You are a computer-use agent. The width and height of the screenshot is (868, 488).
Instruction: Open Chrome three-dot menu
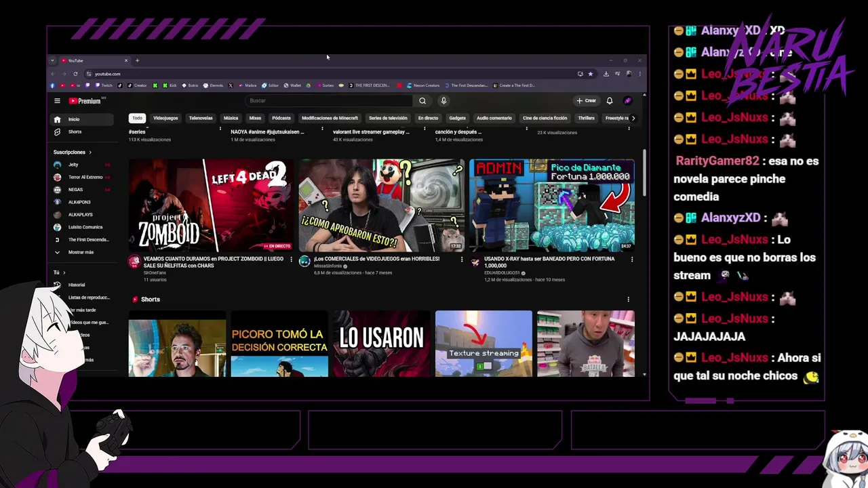[639, 74]
